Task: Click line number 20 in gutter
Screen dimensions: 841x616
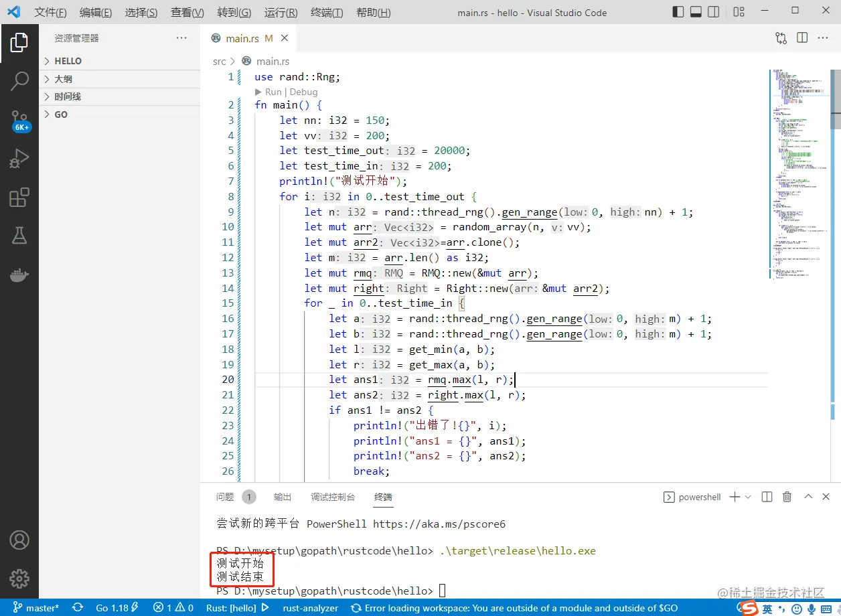Action: click(228, 380)
